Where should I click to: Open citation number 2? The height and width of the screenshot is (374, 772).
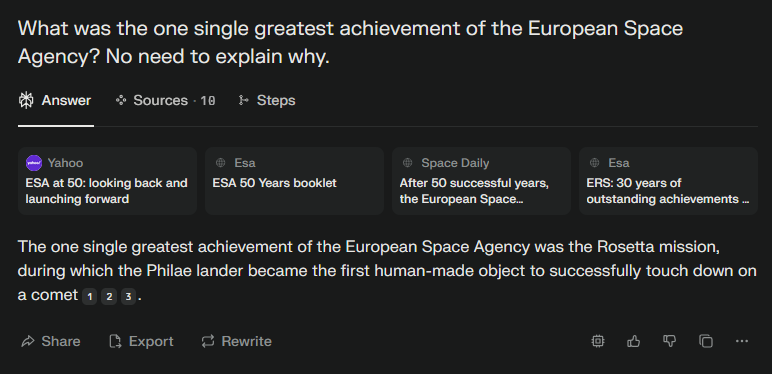pyautogui.click(x=109, y=297)
